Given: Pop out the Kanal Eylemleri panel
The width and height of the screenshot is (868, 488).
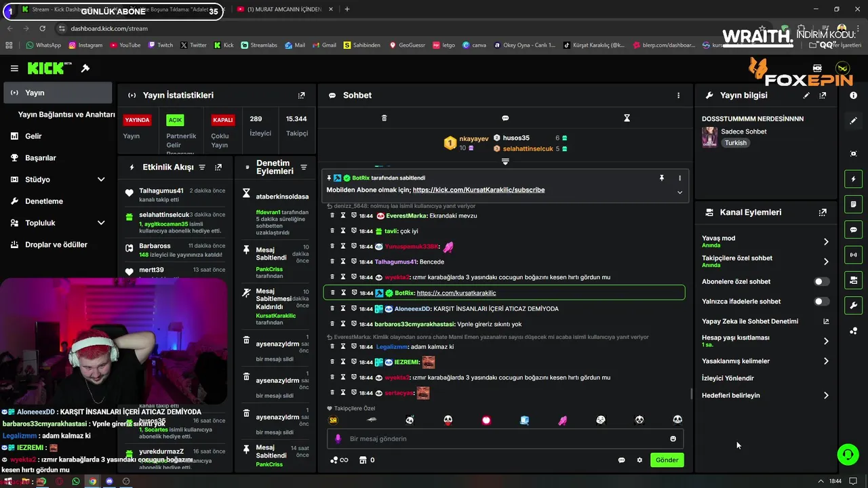Looking at the screenshot, I should point(823,212).
